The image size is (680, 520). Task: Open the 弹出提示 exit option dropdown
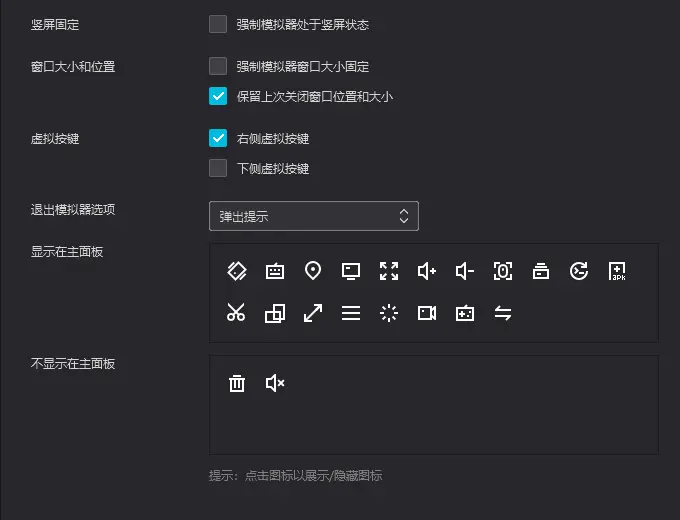[314, 216]
